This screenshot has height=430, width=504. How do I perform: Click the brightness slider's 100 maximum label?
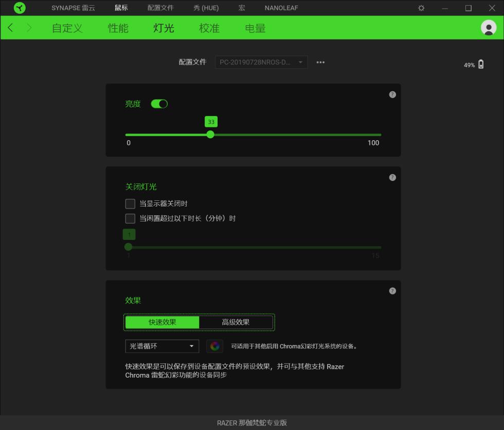[x=373, y=143]
